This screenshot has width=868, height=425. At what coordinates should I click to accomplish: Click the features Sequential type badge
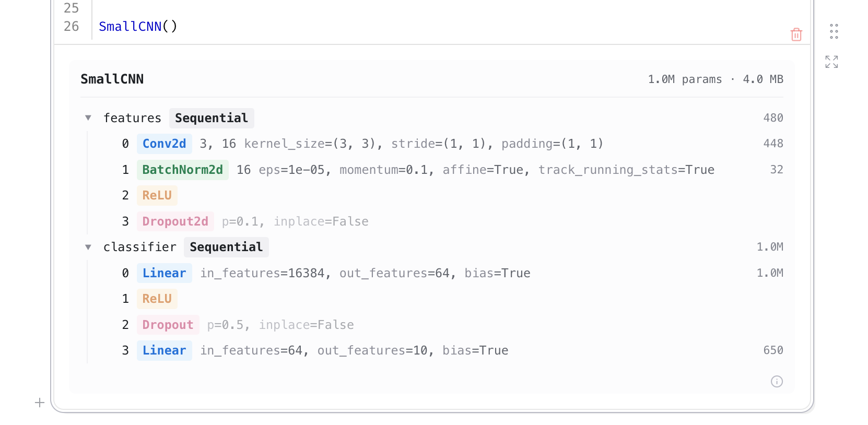(211, 118)
